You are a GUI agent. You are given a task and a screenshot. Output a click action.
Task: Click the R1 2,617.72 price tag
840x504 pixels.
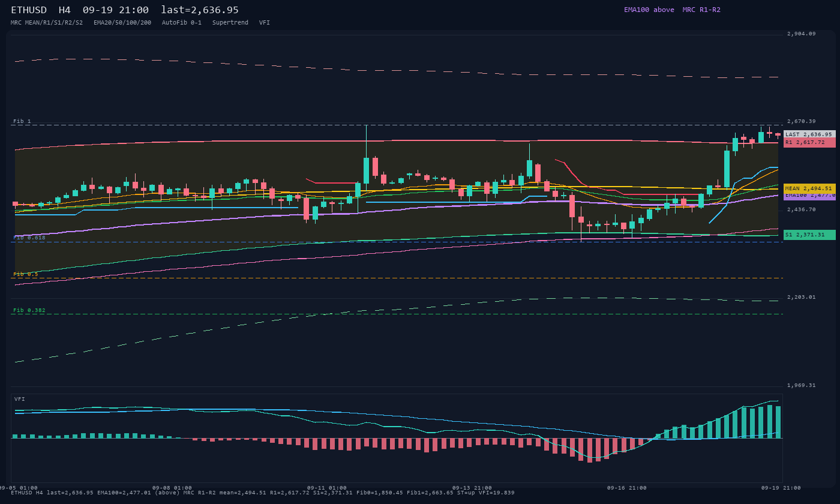click(x=809, y=142)
